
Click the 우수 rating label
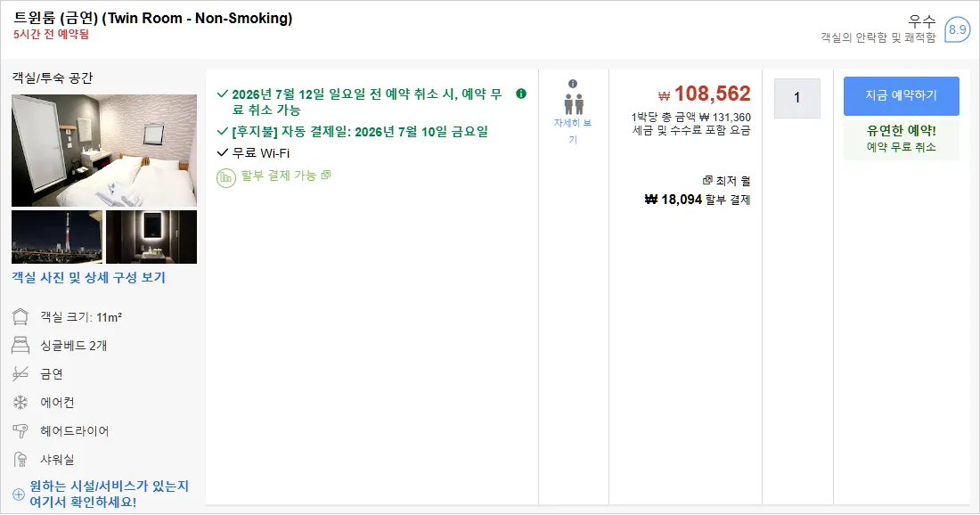pos(922,22)
